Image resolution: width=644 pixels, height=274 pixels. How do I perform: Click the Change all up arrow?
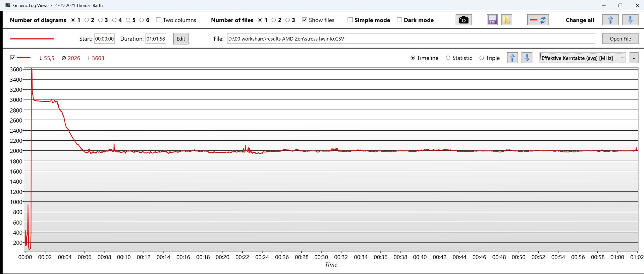(x=610, y=20)
